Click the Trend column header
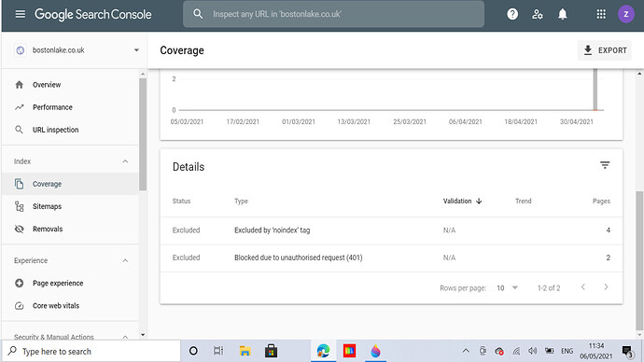Viewport: 644px width, 362px height. pos(524,202)
